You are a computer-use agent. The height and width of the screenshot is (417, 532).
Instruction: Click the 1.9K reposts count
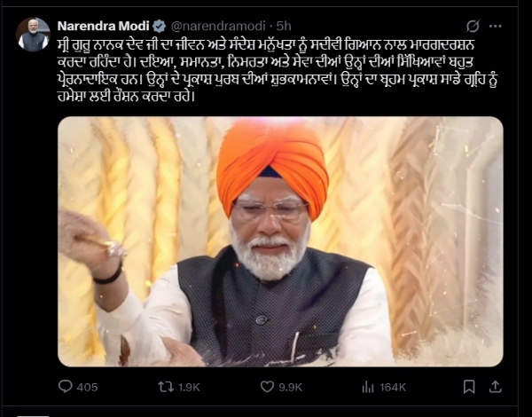coord(189,387)
